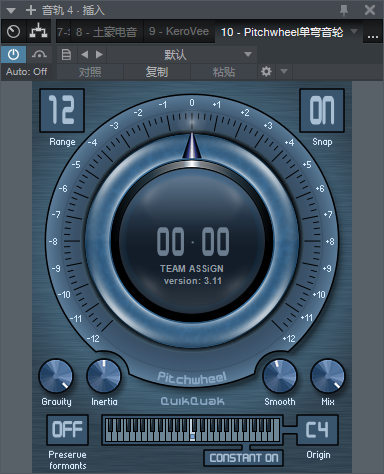Click the 00 · 00 pitch readout
Image resolution: width=384 pixels, height=474 pixels.
[x=193, y=241]
